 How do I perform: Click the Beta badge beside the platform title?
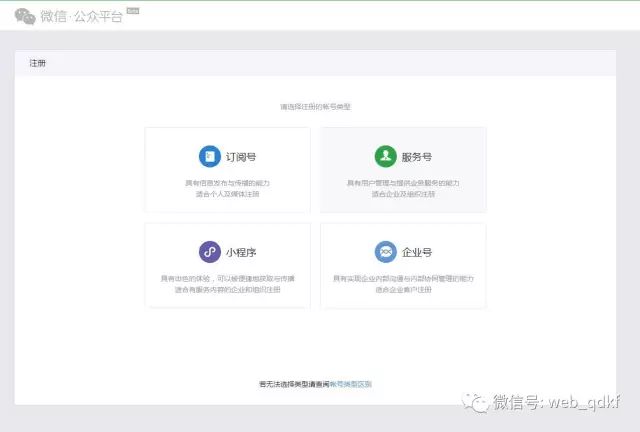(133, 10)
